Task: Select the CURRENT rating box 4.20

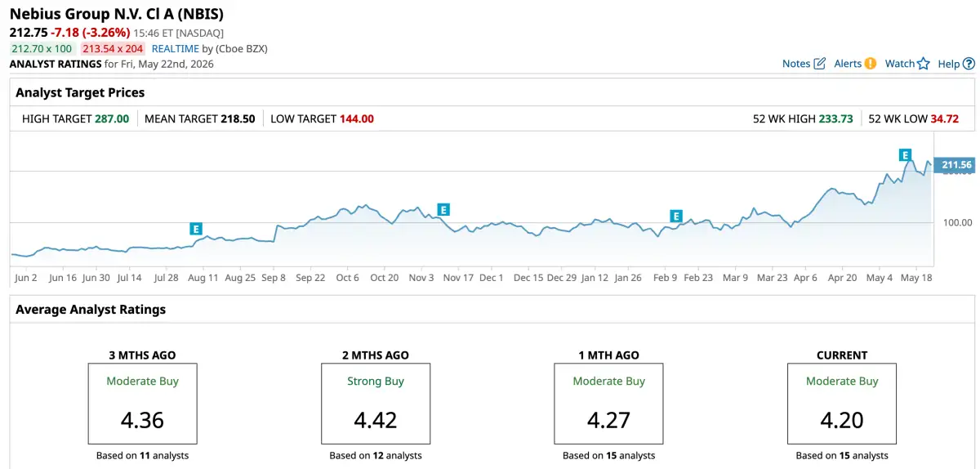Action: pos(842,404)
